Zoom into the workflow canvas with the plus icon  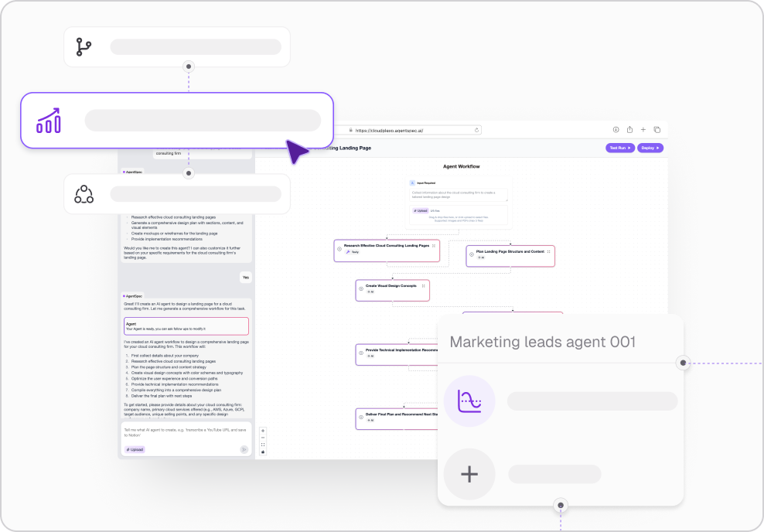point(263,431)
